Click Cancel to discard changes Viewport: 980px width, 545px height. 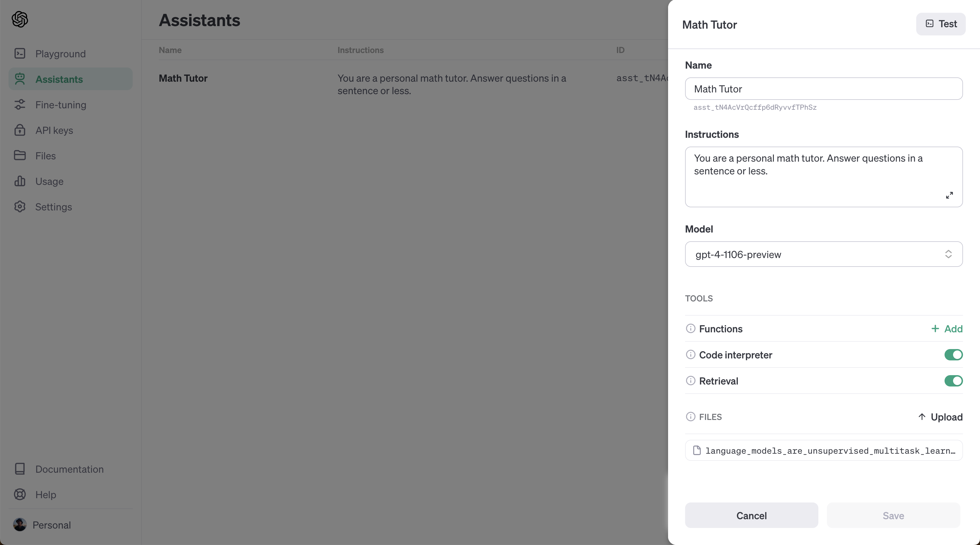coord(751,516)
